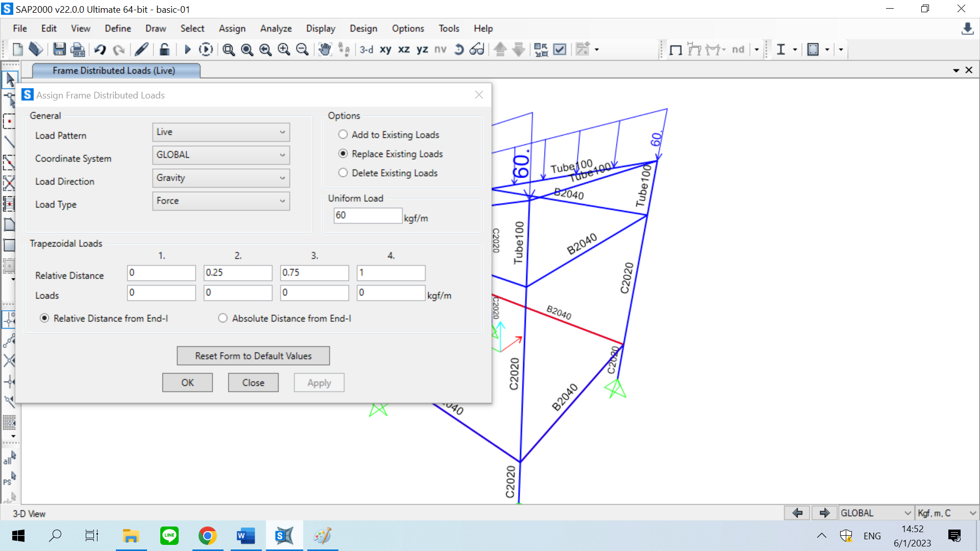
Task: Click the Save model icon
Action: point(59,49)
